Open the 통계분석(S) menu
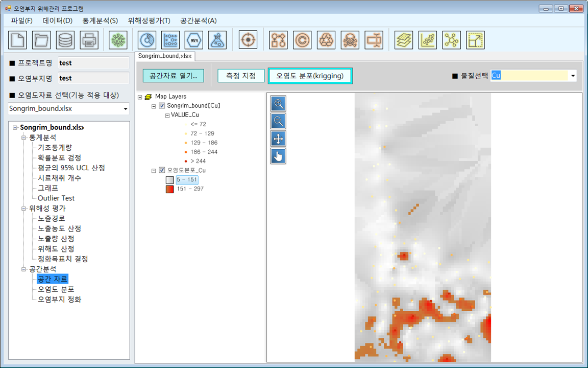Image resolution: width=588 pixels, height=368 pixels. click(x=100, y=21)
